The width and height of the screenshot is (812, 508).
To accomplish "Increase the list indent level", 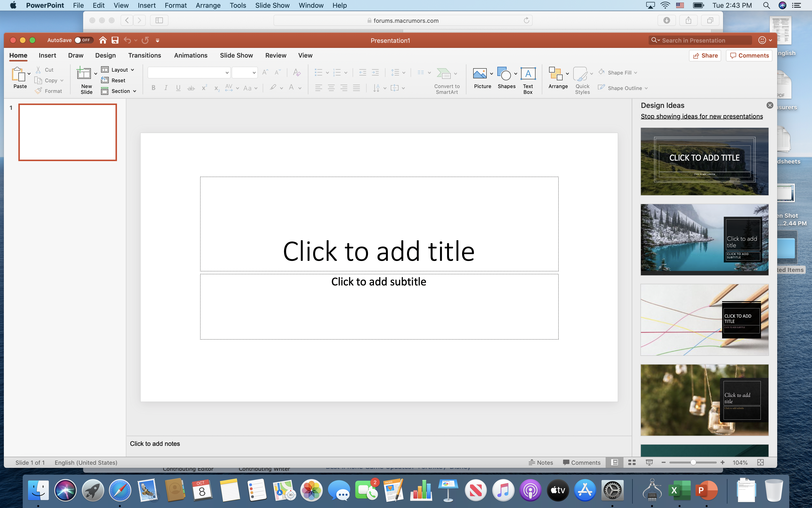I will (375, 72).
